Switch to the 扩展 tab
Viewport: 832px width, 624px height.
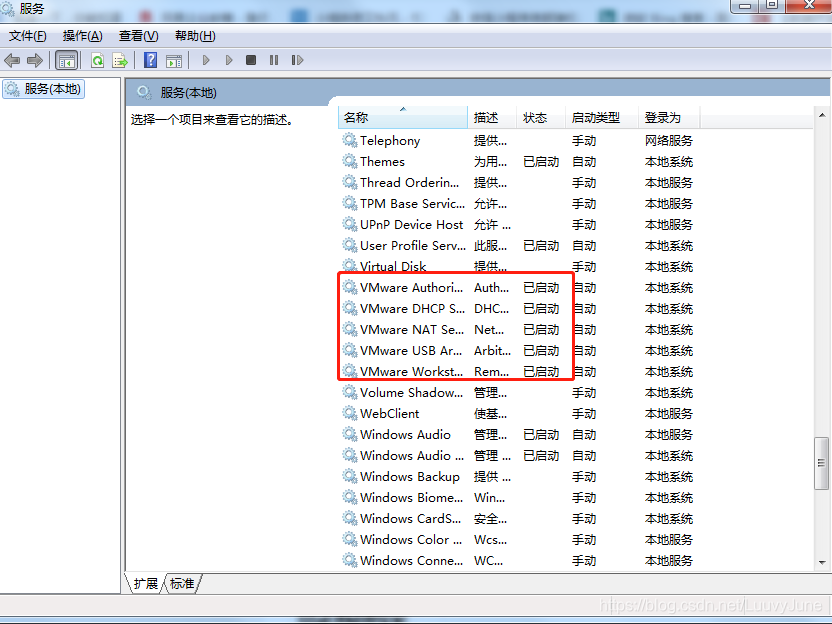[145, 584]
